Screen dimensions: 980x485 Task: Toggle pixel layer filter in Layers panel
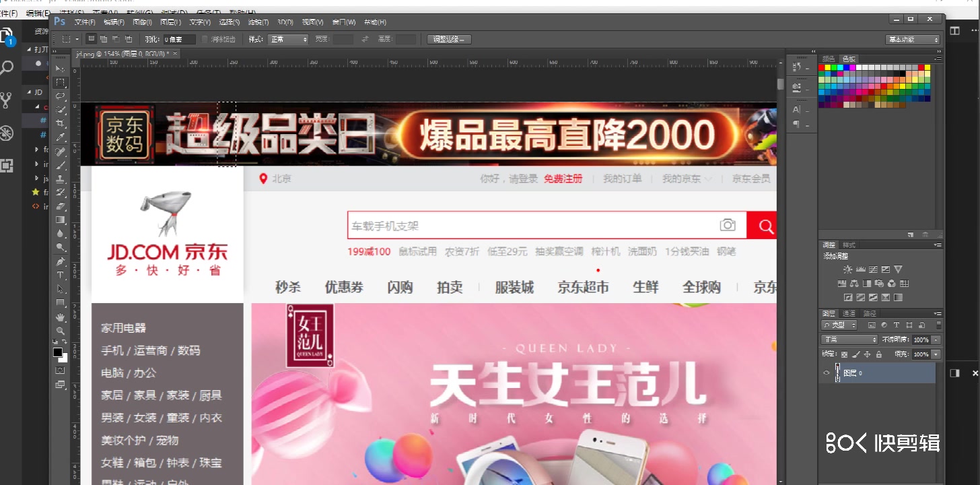point(872,325)
